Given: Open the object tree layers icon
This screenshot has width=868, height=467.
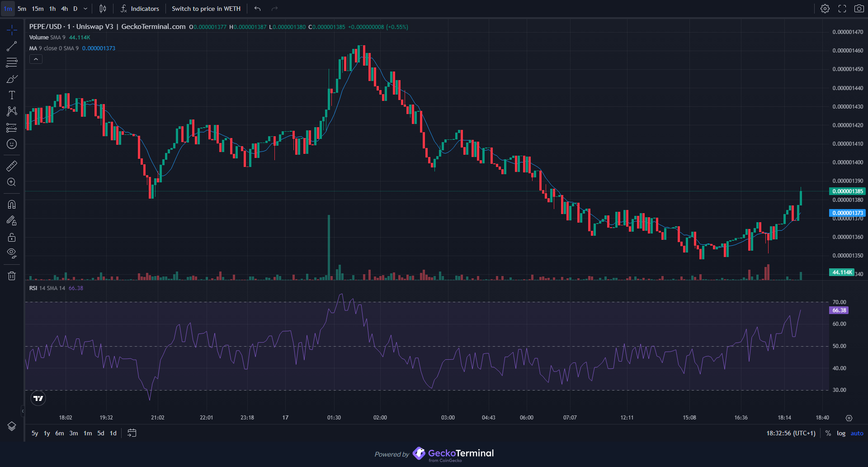Looking at the screenshot, I should pos(12,426).
